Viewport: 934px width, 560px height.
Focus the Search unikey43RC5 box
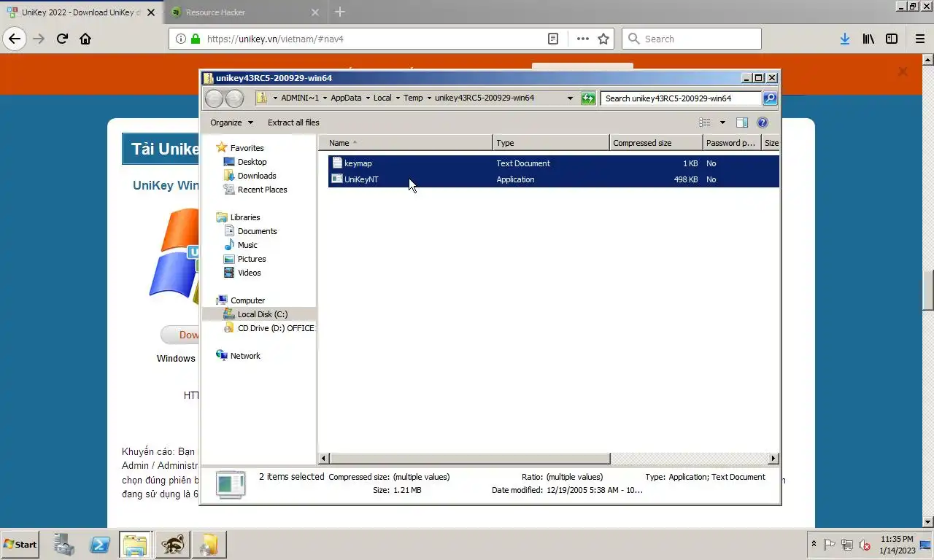point(681,98)
